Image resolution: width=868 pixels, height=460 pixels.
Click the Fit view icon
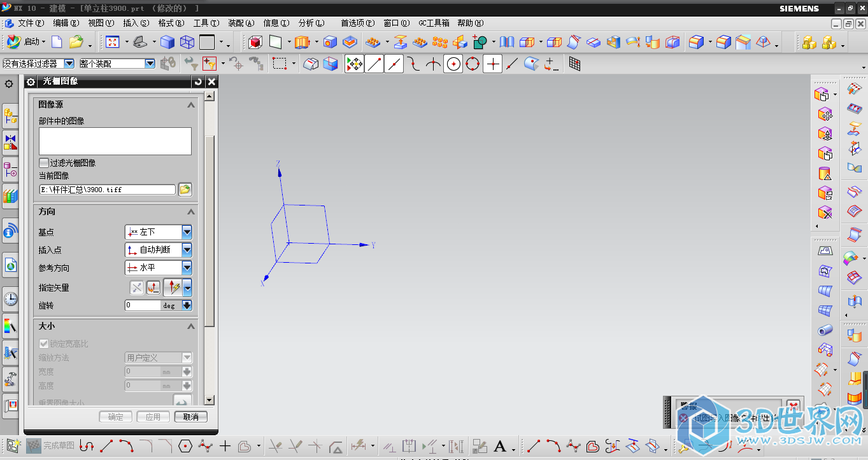(113, 43)
